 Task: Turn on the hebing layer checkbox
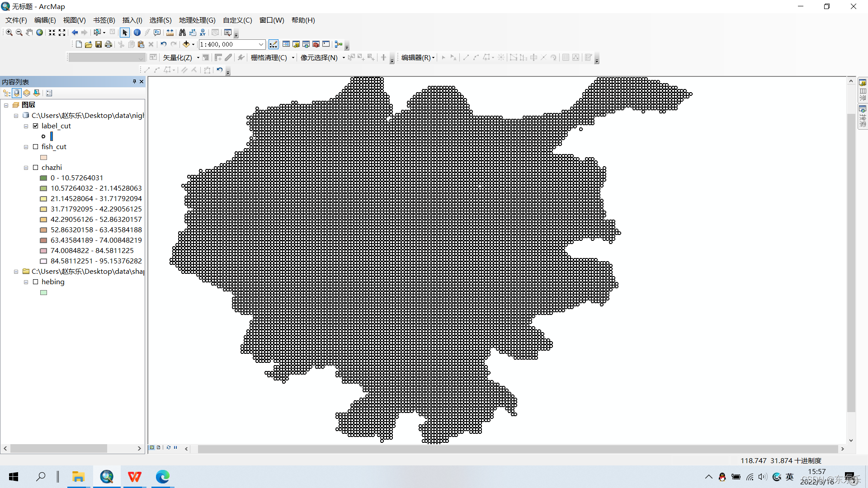(36, 282)
